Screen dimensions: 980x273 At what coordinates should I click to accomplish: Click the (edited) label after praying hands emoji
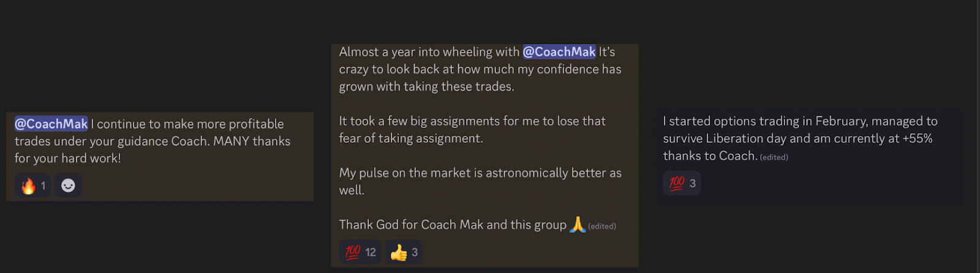pos(602,226)
